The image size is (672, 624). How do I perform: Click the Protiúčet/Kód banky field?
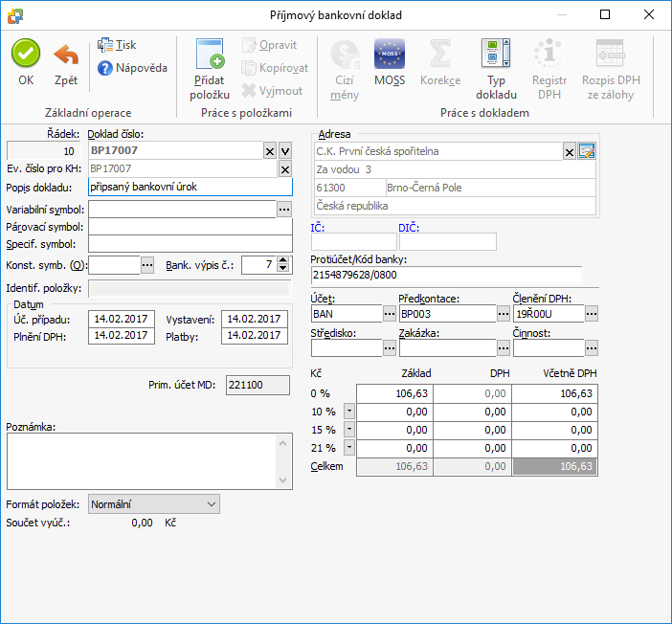(446, 275)
